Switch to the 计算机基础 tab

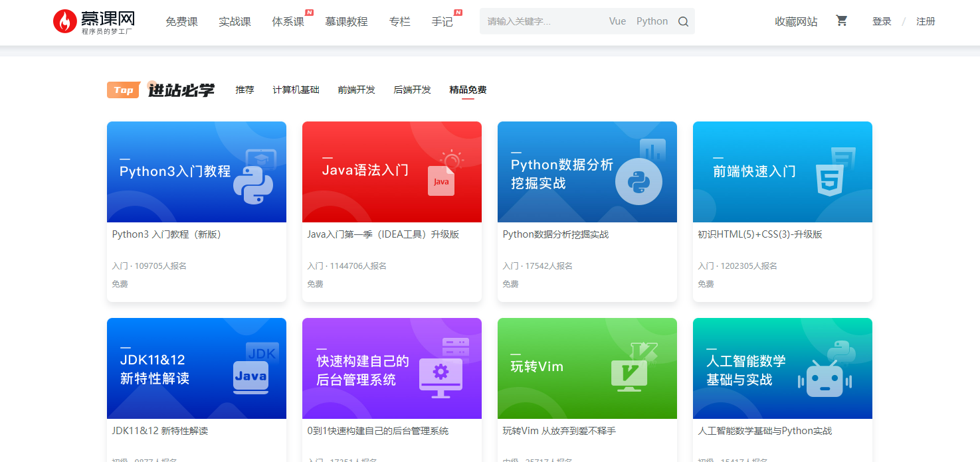[x=296, y=90]
